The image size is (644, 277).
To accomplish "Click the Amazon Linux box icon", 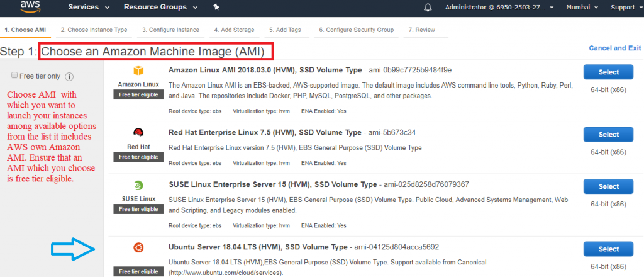I will click(138, 71).
